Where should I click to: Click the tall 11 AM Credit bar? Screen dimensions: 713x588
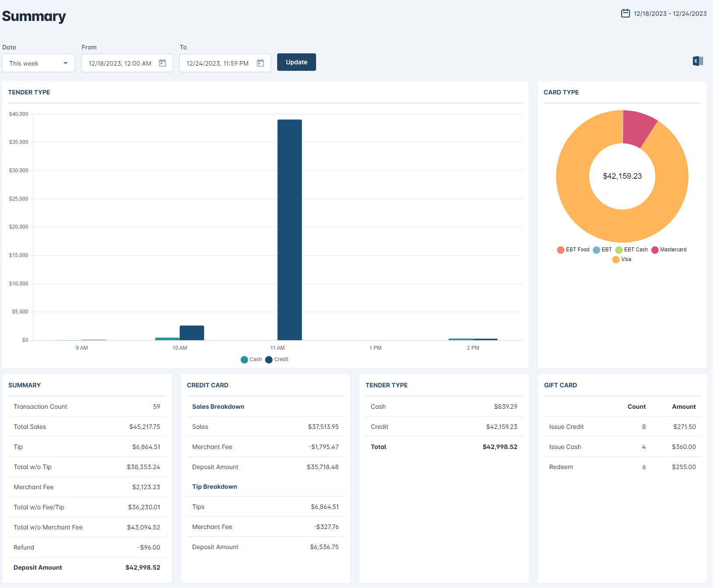[x=289, y=230]
